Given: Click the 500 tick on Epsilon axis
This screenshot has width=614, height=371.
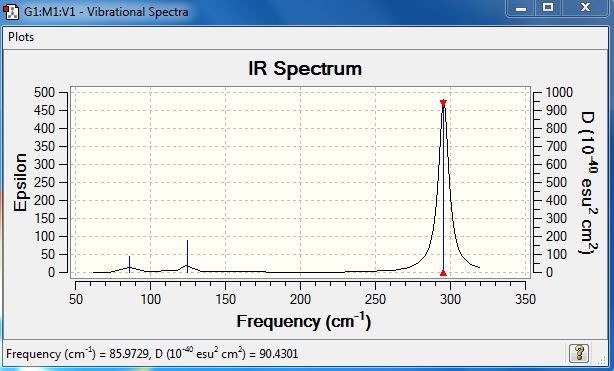Looking at the screenshot, I should pyautogui.click(x=44, y=92).
